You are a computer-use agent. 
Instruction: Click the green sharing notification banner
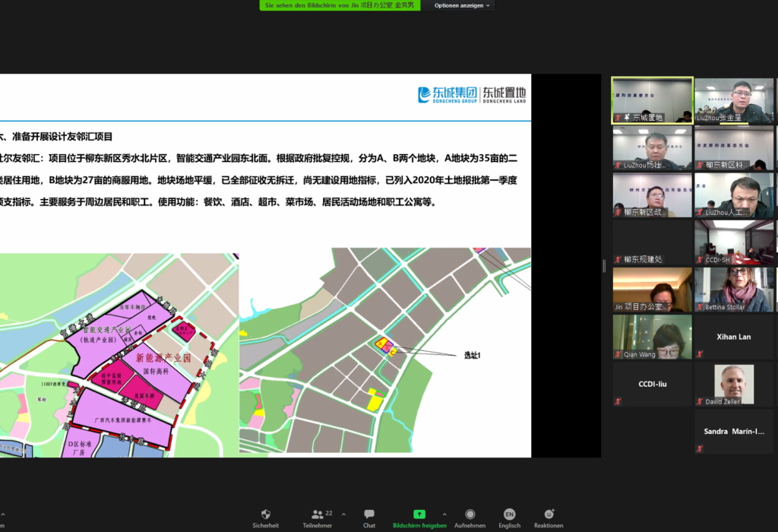(341, 5)
